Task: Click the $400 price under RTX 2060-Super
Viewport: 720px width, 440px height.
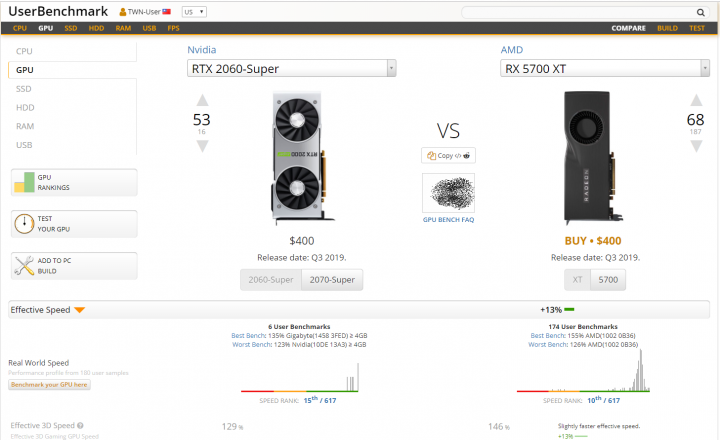Action: pos(302,241)
